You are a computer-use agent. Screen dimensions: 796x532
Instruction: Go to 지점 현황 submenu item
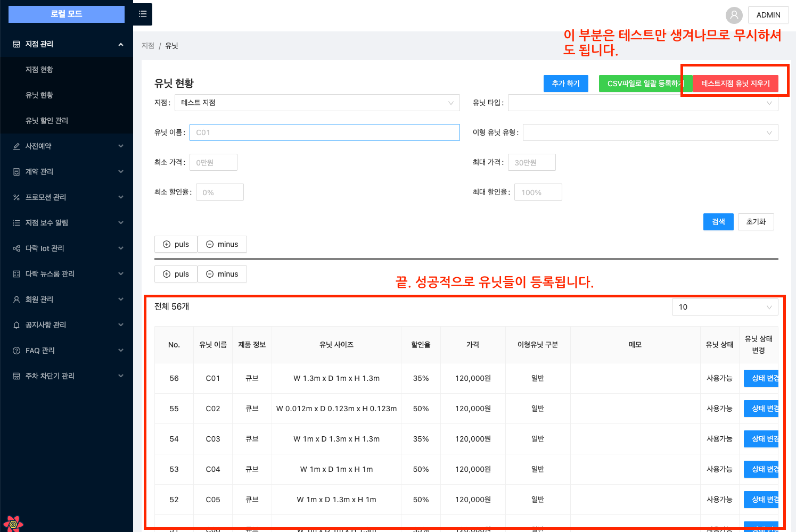[39, 70]
